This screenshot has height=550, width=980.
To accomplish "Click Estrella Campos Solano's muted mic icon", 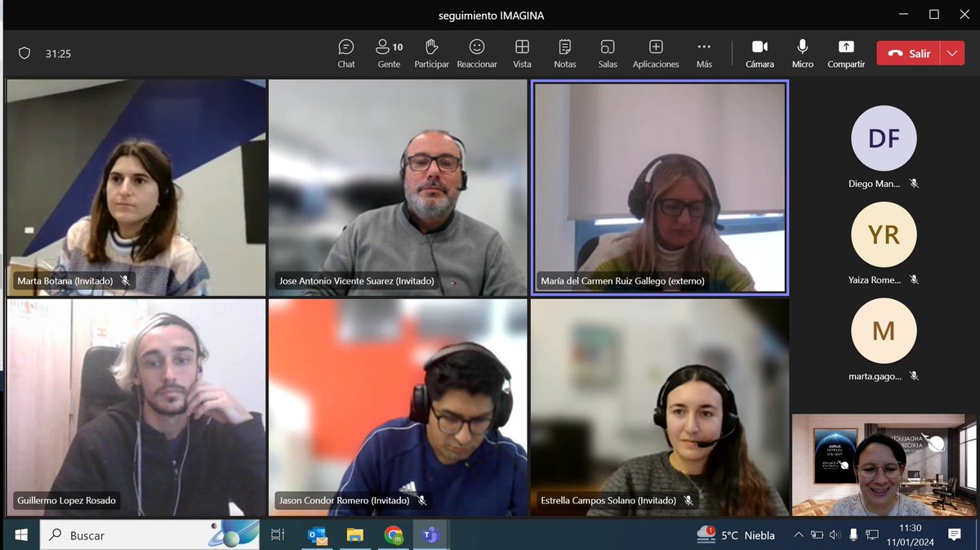I will pos(688,500).
